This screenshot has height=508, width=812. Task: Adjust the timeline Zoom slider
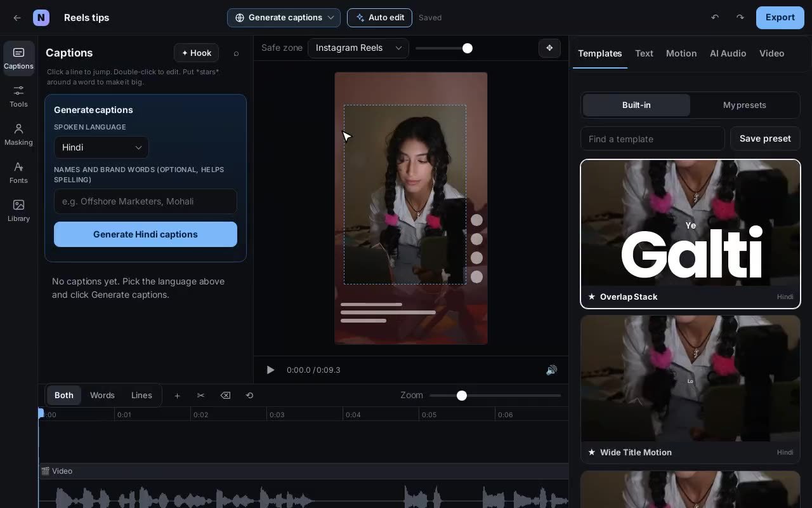point(495,396)
